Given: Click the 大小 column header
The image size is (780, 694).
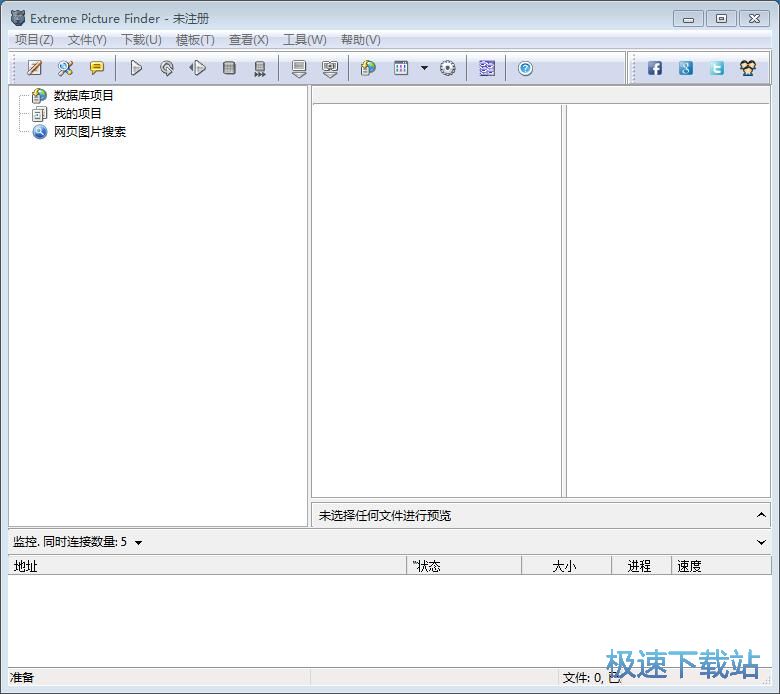Looking at the screenshot, I should [567, 566].
